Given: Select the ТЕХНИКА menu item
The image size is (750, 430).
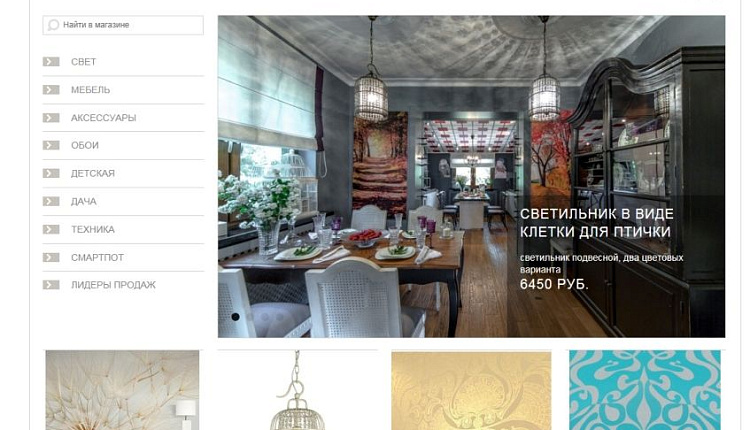Looking at the screenshot, I should (93, 230).
